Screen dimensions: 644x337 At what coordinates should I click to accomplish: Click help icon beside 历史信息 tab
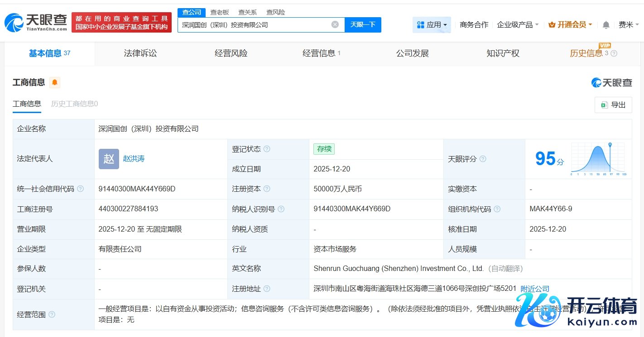(x=614, y=53)
